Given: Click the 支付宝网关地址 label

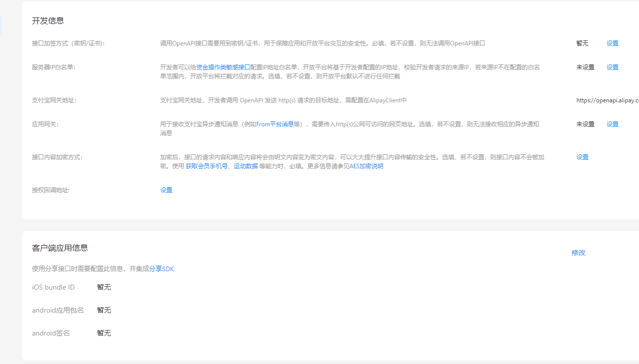Looking at the screenshot, I should click(x=54, y=100).
